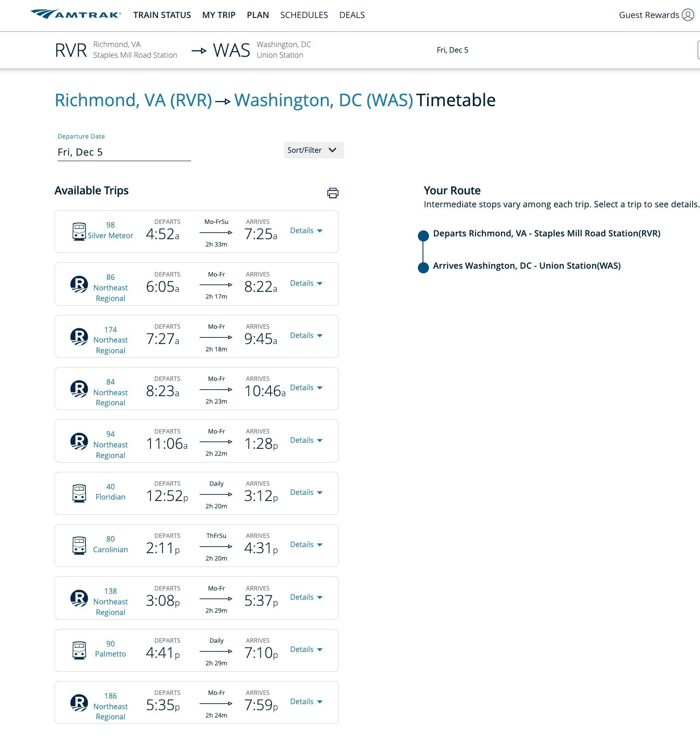This screenshot has width=700, height=748.
Task: Click the Floridian train icon
Action: pos(79,493)
